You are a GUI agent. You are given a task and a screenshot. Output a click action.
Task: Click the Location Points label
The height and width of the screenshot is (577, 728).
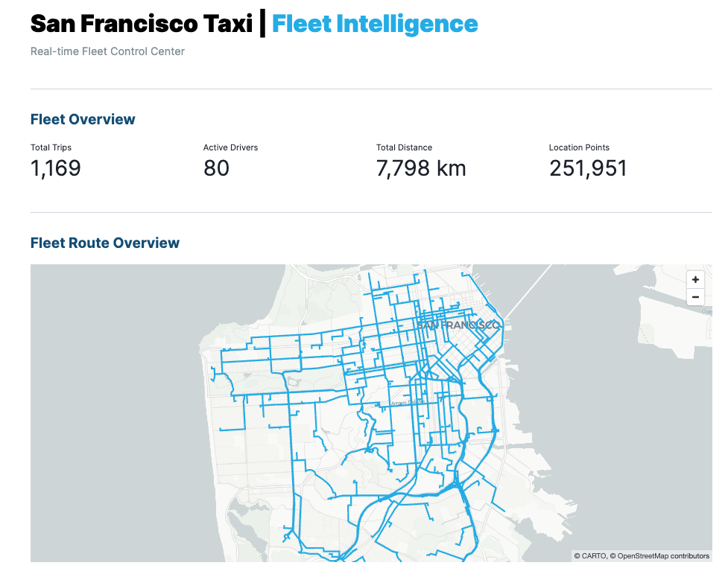point(579,147)
